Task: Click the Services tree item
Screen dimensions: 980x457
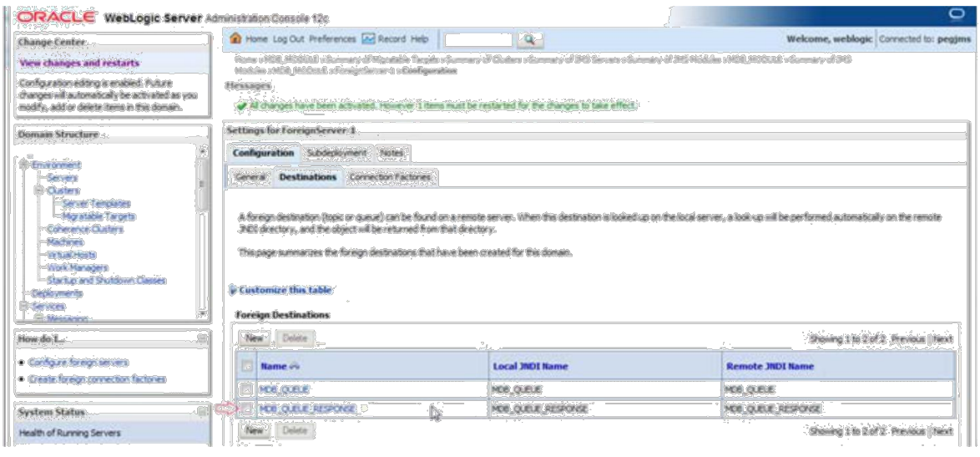Action: [48, 307]
